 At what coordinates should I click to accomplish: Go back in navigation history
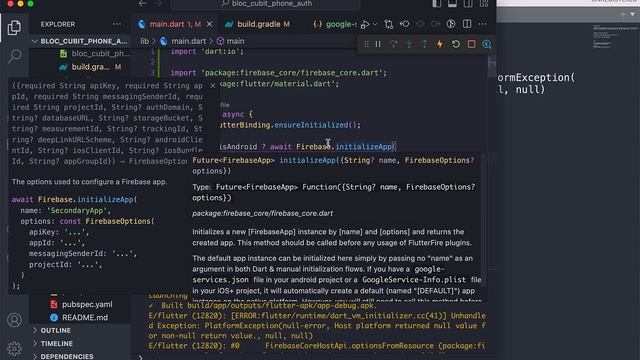[x=142, y=4]
